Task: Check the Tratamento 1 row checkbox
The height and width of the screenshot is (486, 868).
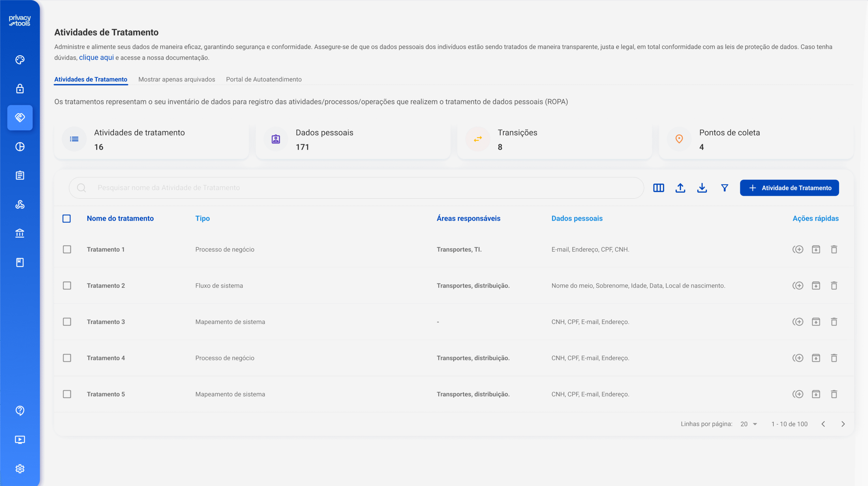Action: tap(67, 250)
